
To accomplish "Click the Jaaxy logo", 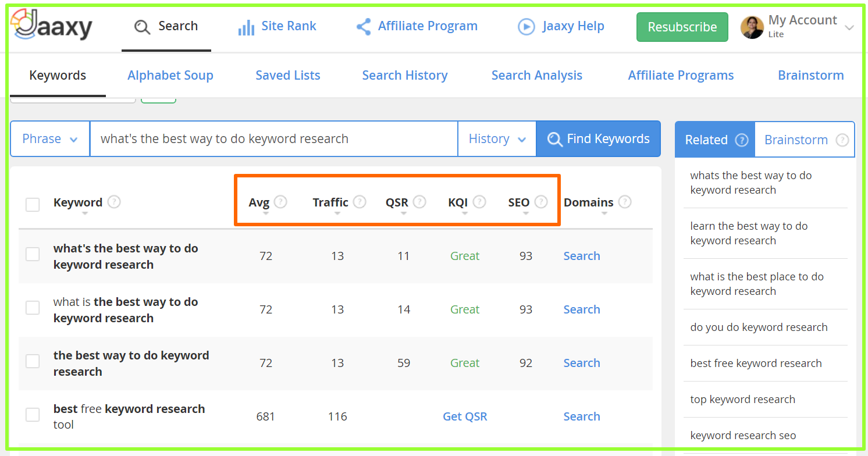I will tap(51, 25).
